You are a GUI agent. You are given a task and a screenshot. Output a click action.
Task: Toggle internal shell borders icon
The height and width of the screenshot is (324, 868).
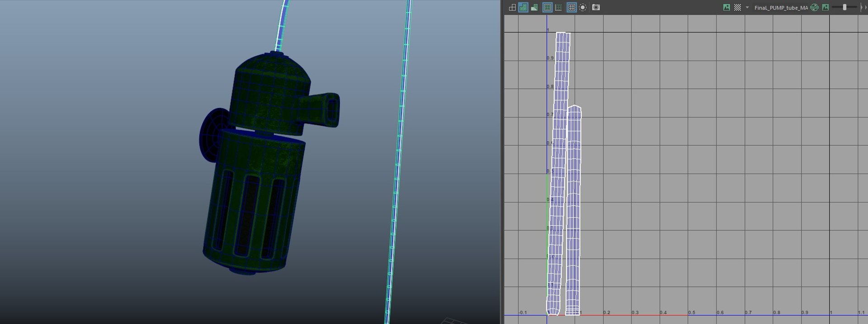click(x=559, y=7)
